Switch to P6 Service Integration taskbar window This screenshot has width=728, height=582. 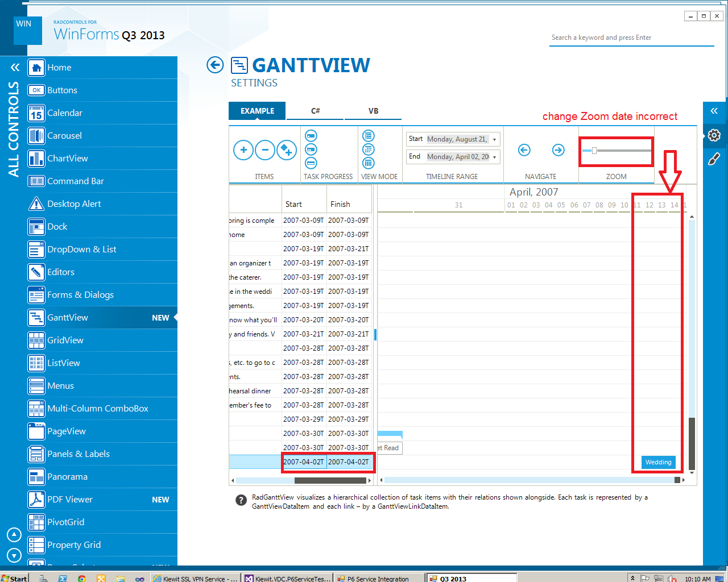(379, 578)
